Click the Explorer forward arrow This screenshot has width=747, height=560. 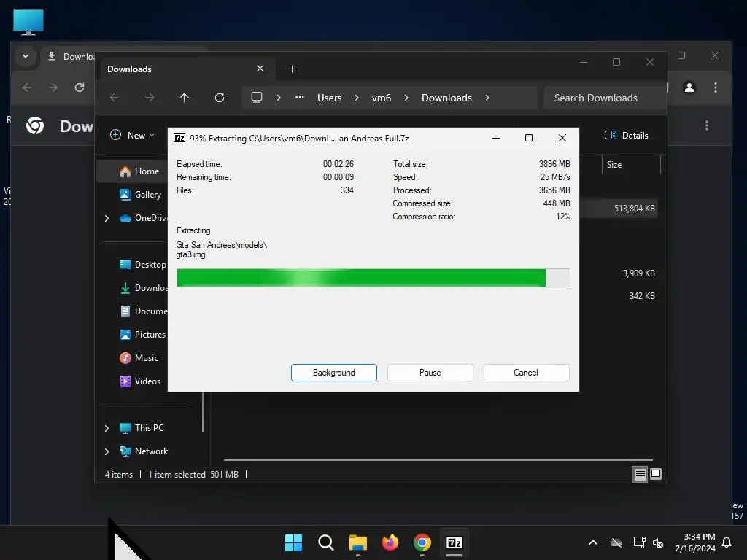(150, 98)
